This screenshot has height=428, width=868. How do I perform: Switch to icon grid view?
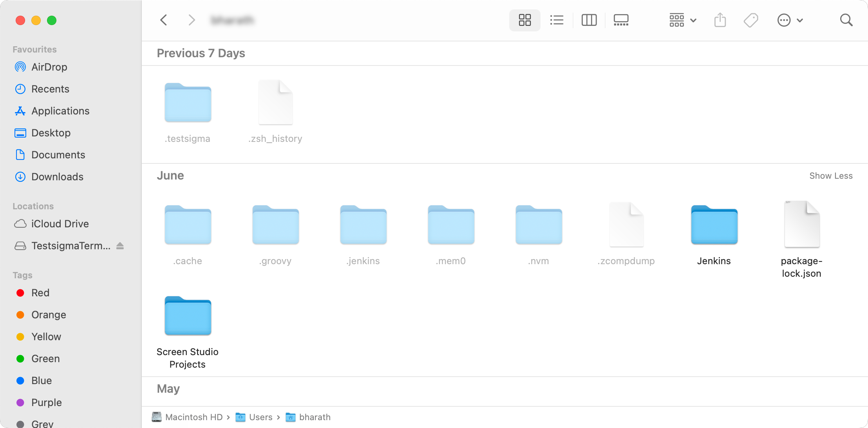click(524, 20)
